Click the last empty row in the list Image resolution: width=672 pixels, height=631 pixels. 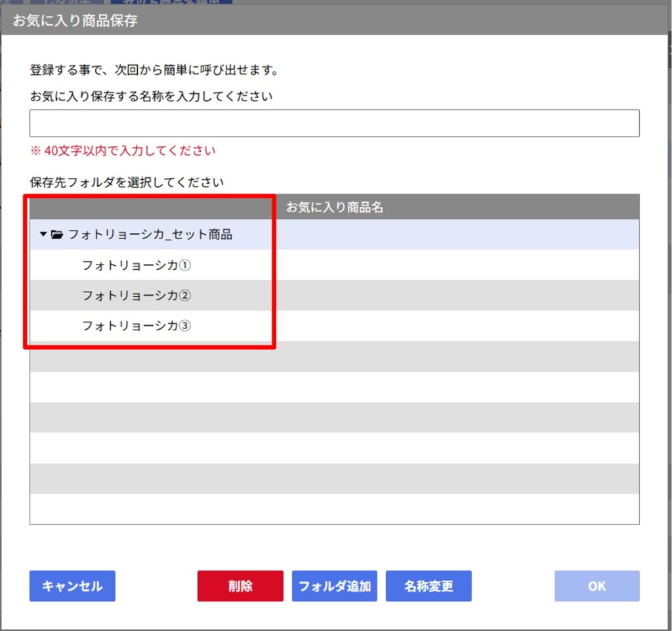(334, 509)
